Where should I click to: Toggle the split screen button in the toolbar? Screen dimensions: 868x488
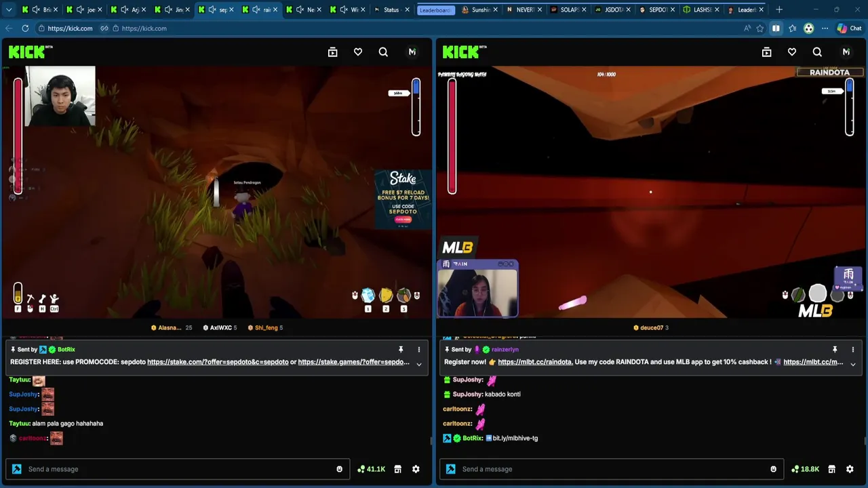coord(776,28)
